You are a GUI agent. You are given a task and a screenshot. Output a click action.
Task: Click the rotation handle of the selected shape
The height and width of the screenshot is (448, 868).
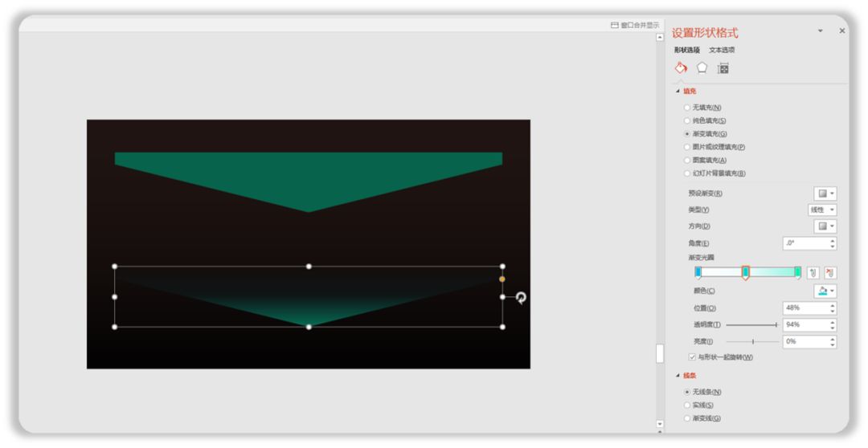521,298
